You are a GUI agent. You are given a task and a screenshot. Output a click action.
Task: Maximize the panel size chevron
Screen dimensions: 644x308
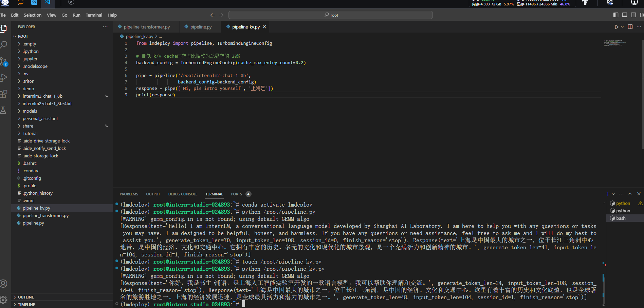point(630,194)
